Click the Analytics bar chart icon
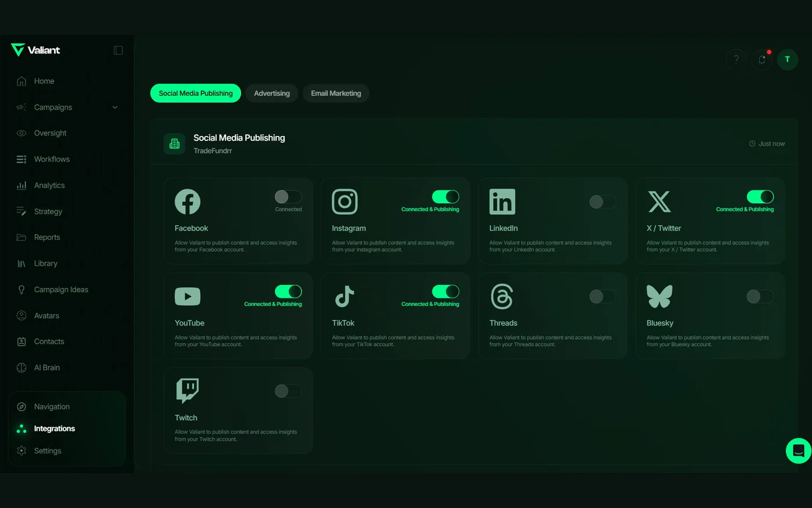The height and width of the screenshot is (508, 812). click(x=21, y=185)
